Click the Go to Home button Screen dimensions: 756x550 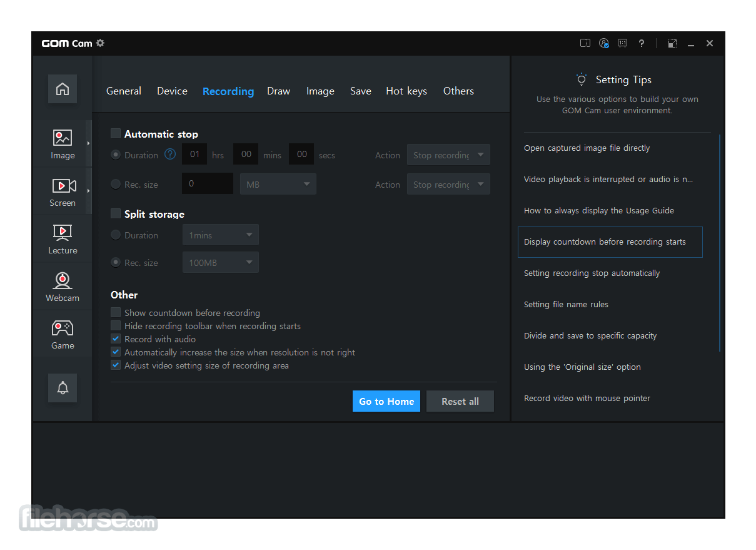click(386, 401)
